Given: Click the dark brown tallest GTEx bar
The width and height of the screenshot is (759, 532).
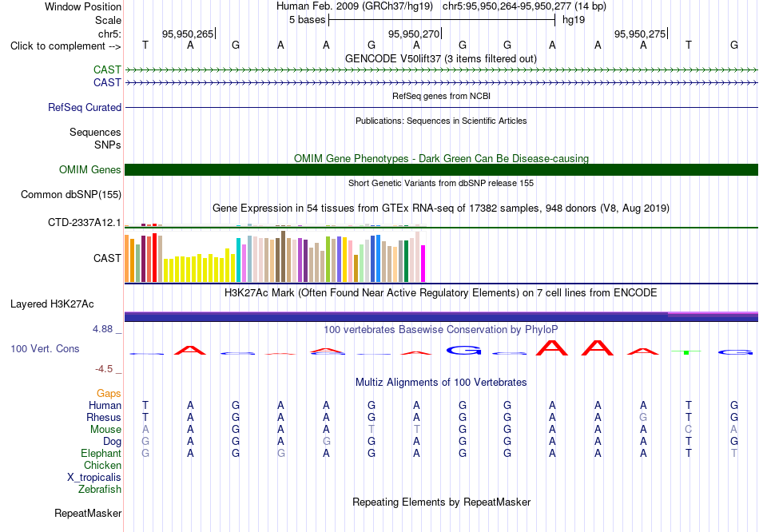Looking at the screenshot, I should [283, 256].
